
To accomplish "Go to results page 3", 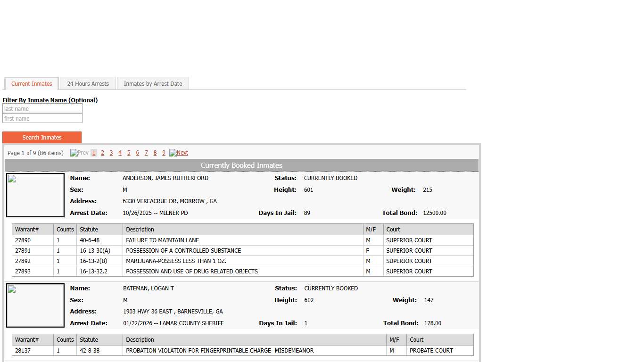I will pos(111,153).
